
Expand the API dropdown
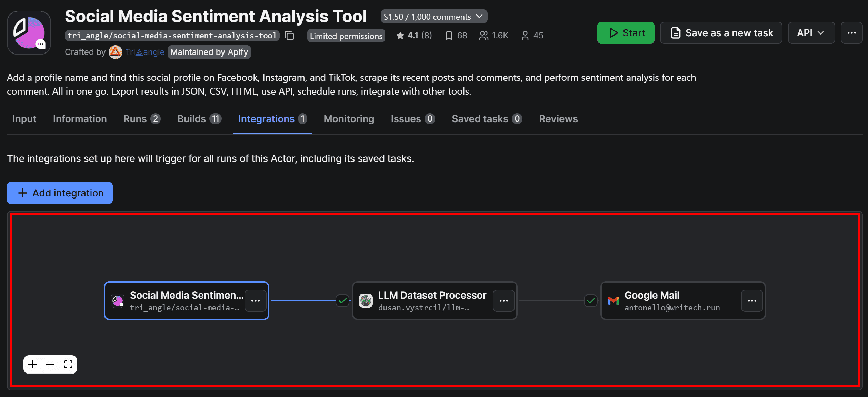(x=811, y=32)
